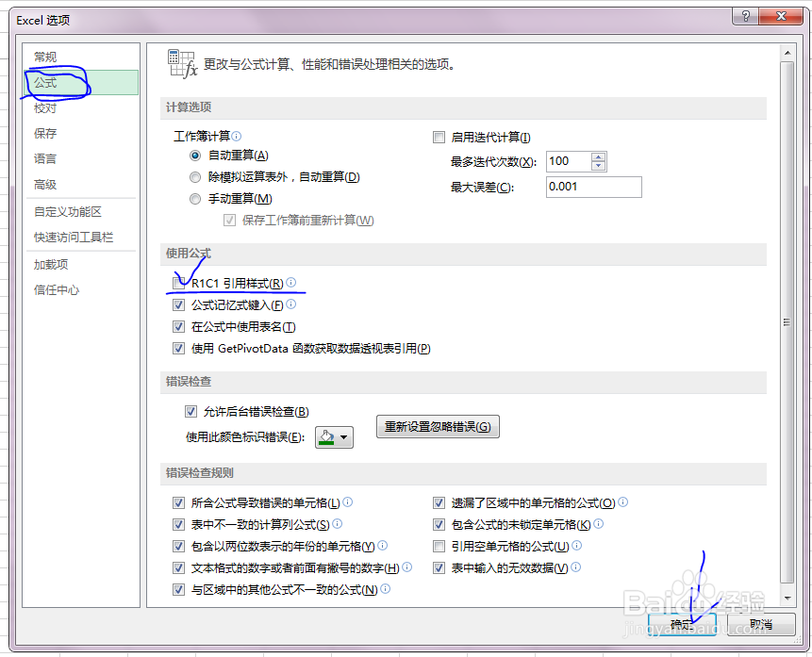Click info icon beside 表中输入的无效数据
The height and width of the screenshot is (657, 812).
pos(576,567)
